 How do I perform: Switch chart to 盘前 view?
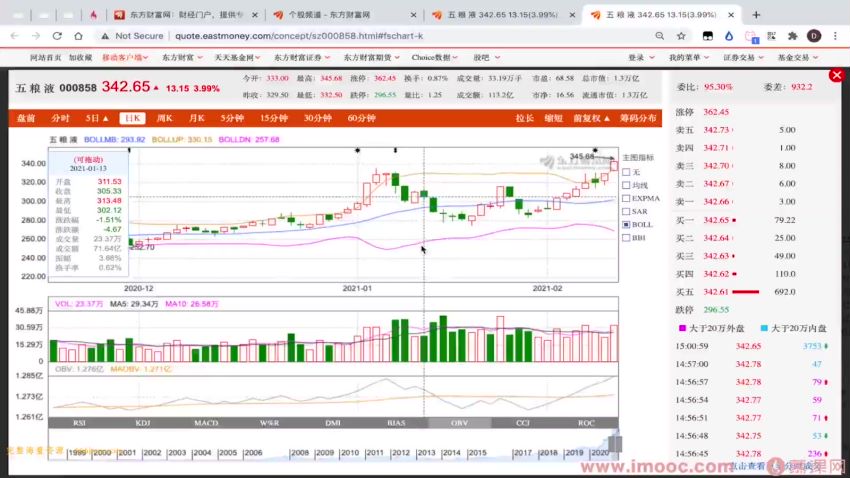pos(26,118)
